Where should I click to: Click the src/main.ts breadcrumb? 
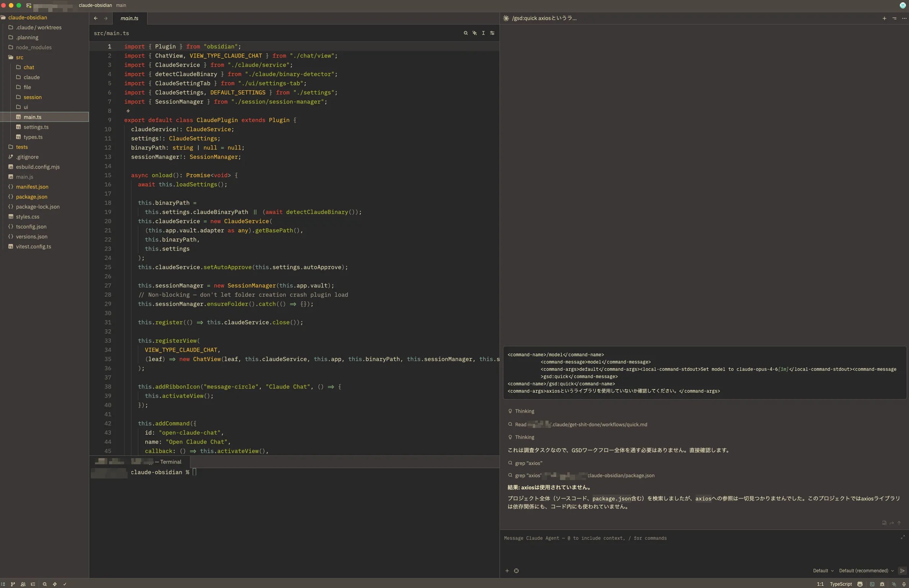pos(111,33)
